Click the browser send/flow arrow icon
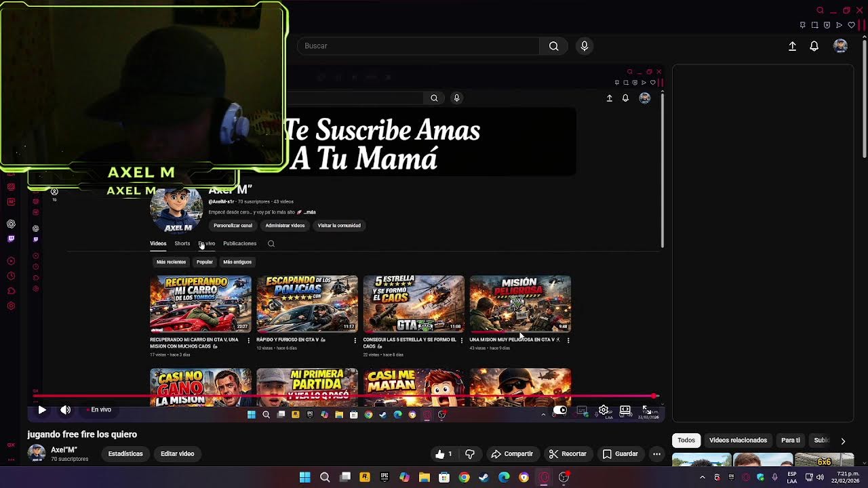868x488 pixels. (x=839, y=25)
